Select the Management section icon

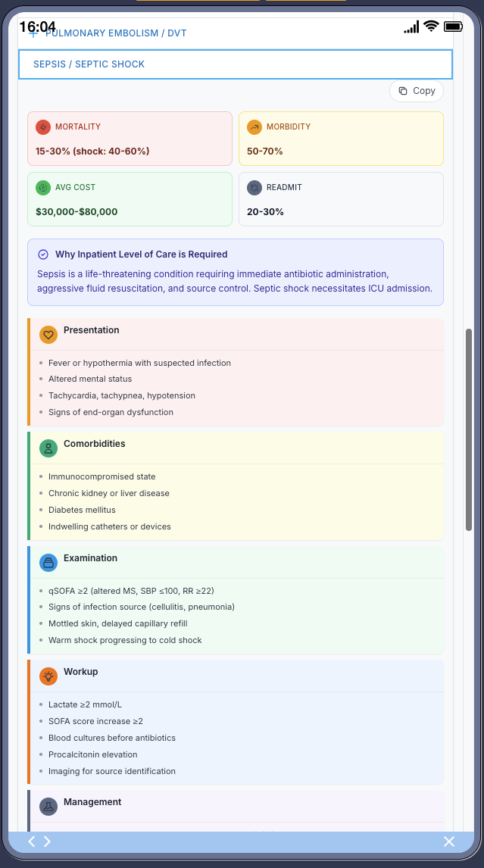[x=48, y=806]
